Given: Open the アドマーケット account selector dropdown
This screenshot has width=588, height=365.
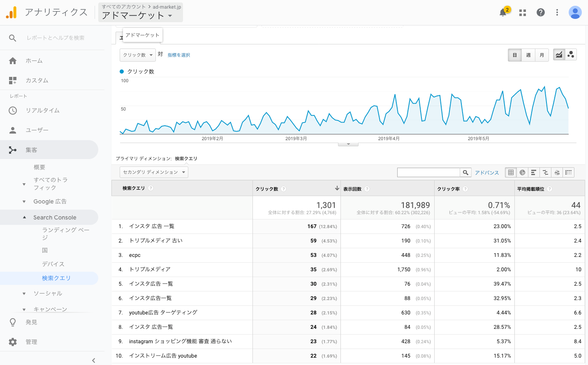Looking at the screenshot, I should click(x=141, y=12).
